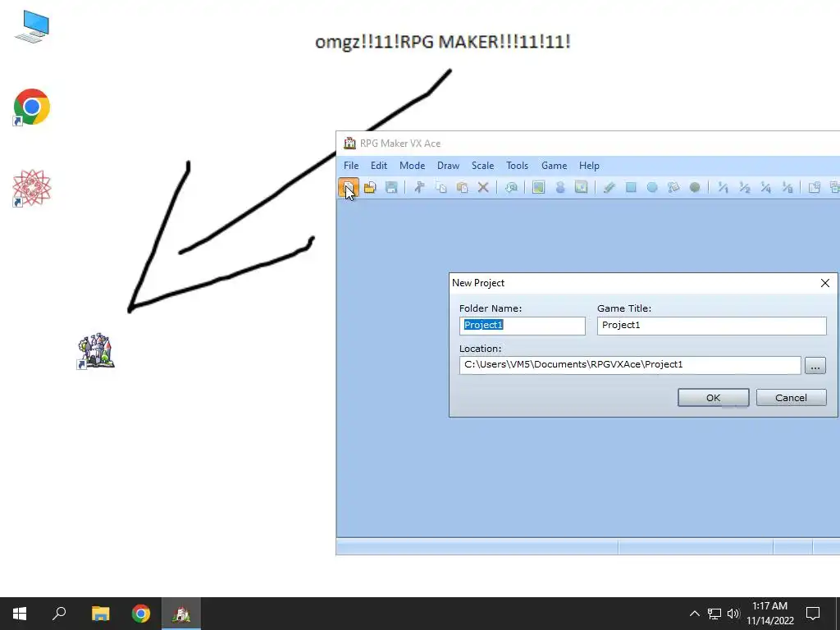Set map scale to 1/4
This screenshot has height=630, width=840.
[x=765, y=187]
